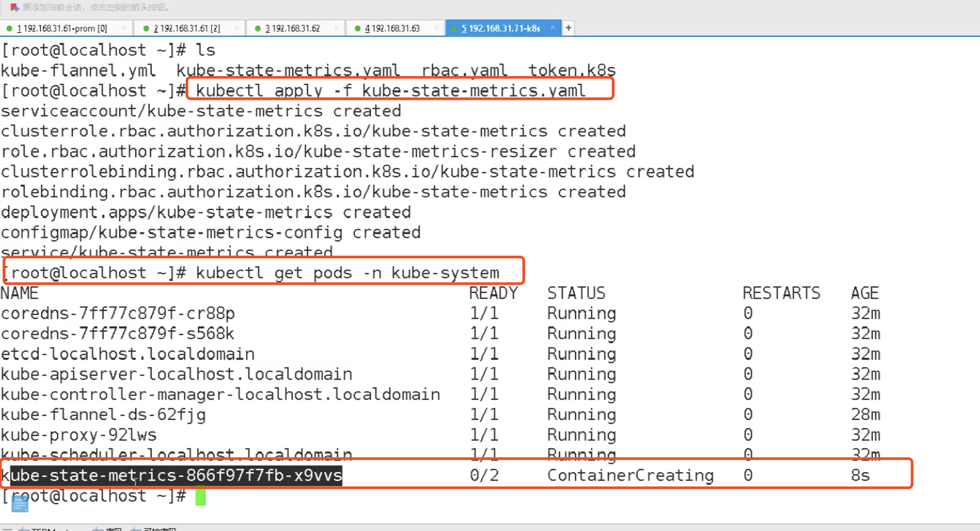Click the blue sticky-note icon near the prompt

point(20,504)
